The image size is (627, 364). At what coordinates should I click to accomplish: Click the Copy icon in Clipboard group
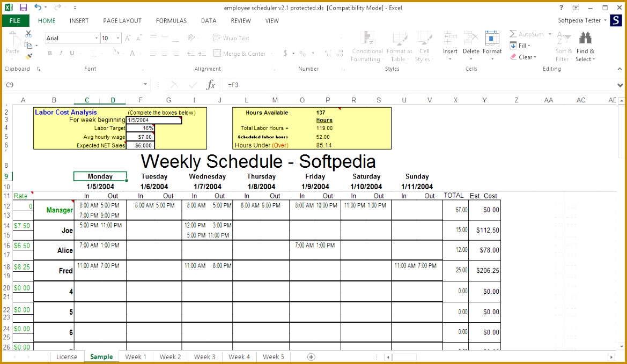tap(28, 45)
